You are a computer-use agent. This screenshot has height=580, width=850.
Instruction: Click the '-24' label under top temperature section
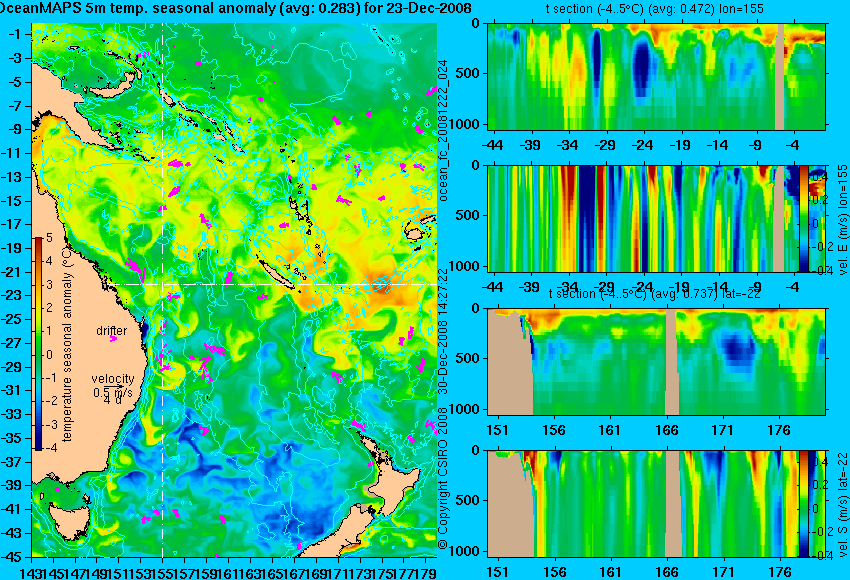(642, 145)
